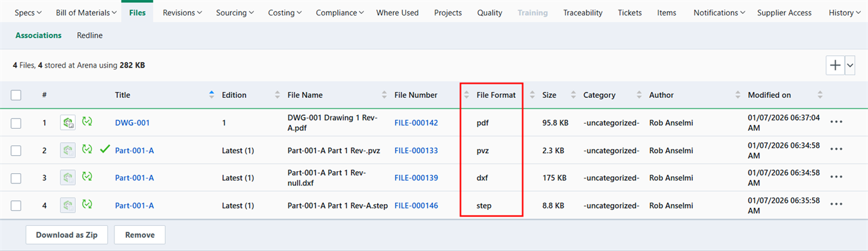Open the FILE-000133 file number link
The height and width of the screenshot is (251, 868).
click(416, 150)
